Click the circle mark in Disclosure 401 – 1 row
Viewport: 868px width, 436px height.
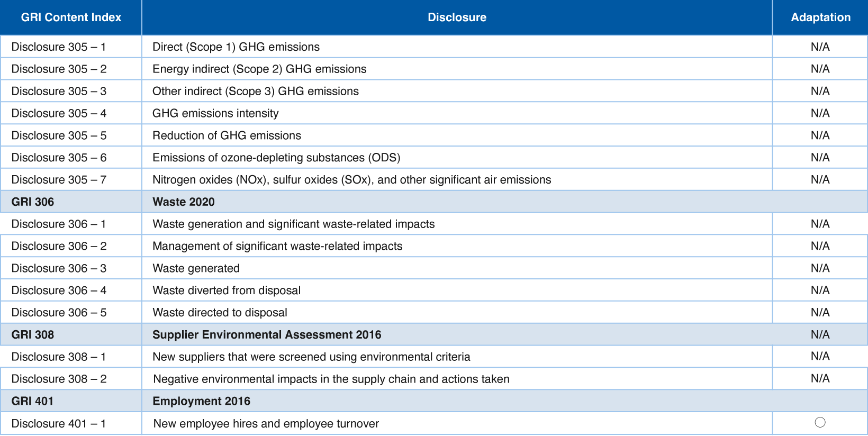coord(820,422)
